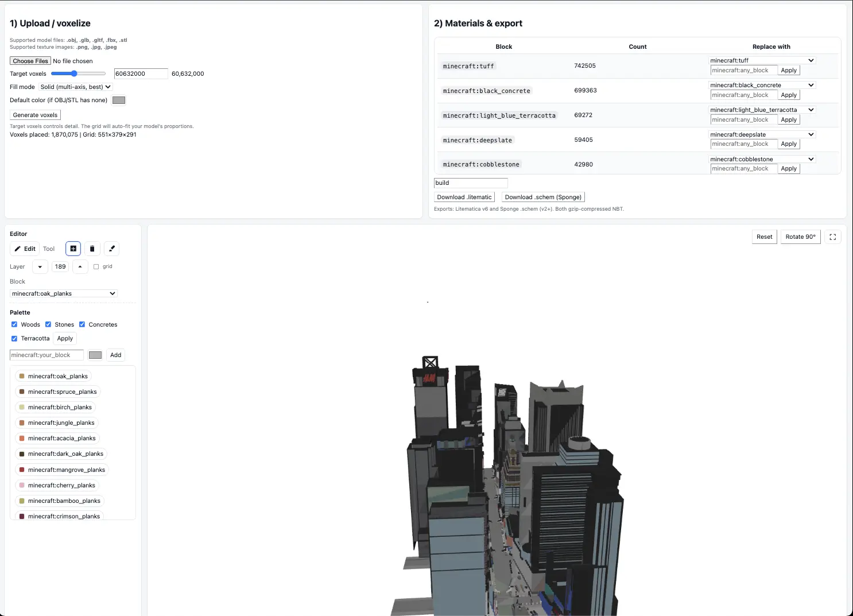The height and width of the screenshot is (616, 853).
Task: Click the birch_planks palette chip
Action: (x=55, y=408)
